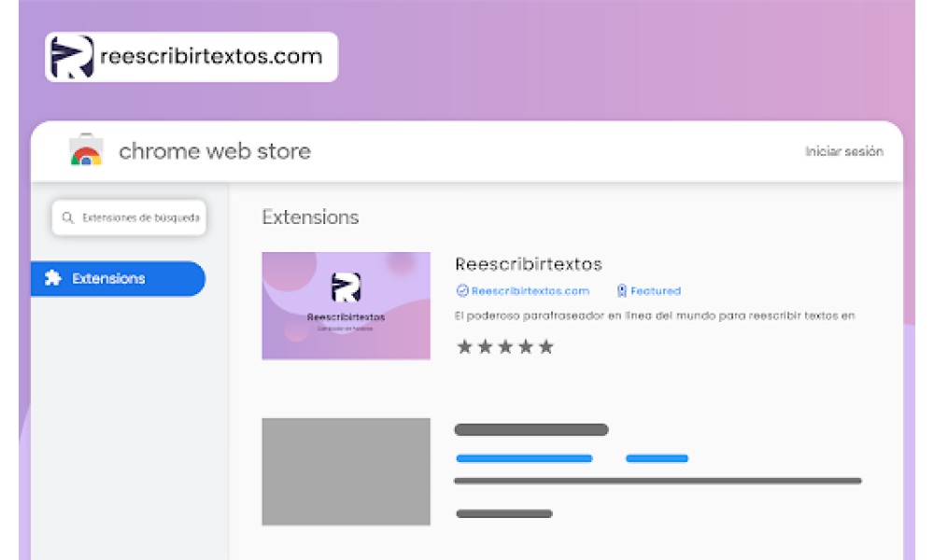Click the 'El poderoso parafraseador' description text
The image size is (934, 560).
[655, 315]
